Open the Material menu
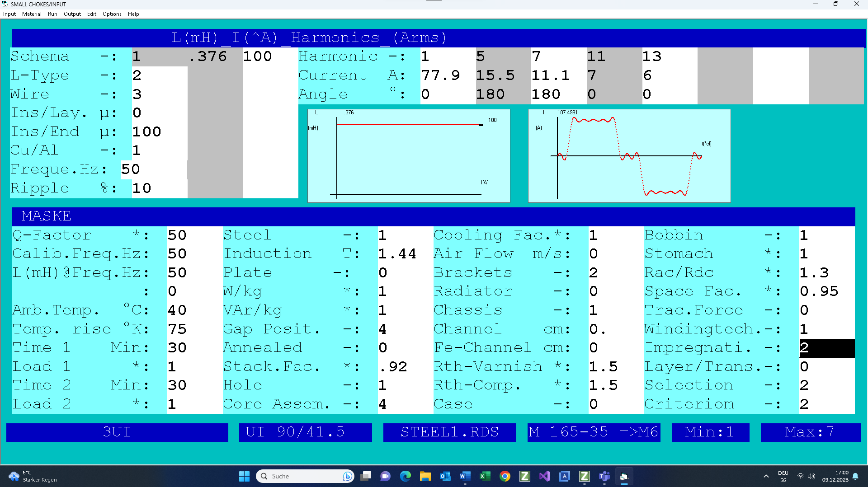The image size is (868, 487). click(x=32, y=14)
